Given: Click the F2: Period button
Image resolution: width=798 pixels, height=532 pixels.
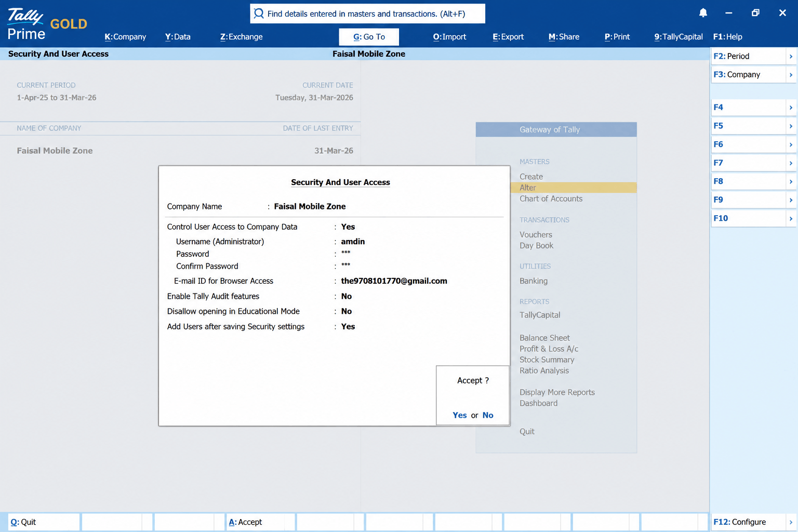Looking at the screenshot, I should click(x=749, y=56).
